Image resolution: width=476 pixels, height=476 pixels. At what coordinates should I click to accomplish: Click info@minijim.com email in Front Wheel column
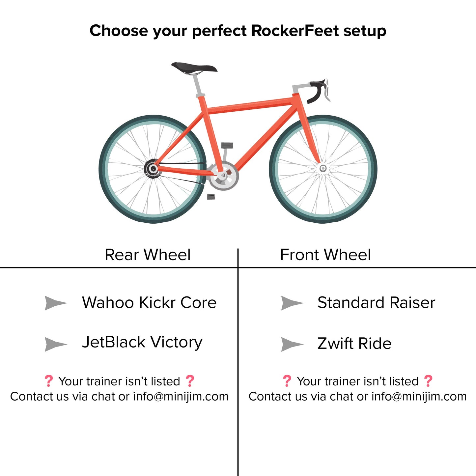419,396
